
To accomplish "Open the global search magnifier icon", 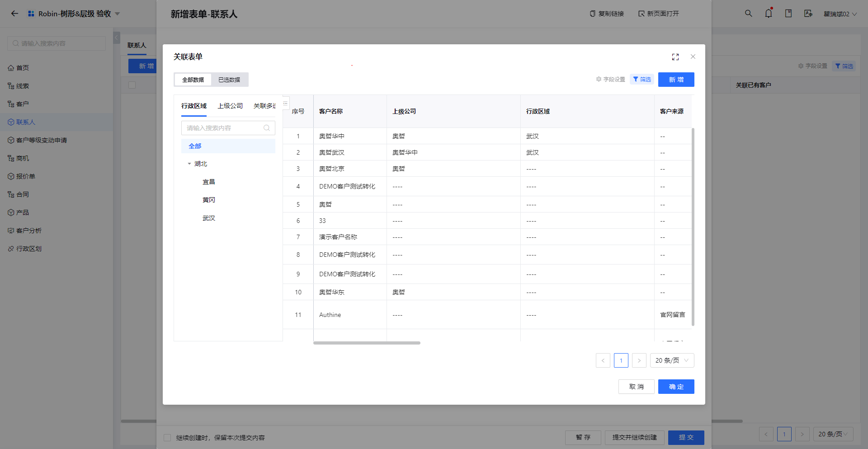I will pos(749,14).
